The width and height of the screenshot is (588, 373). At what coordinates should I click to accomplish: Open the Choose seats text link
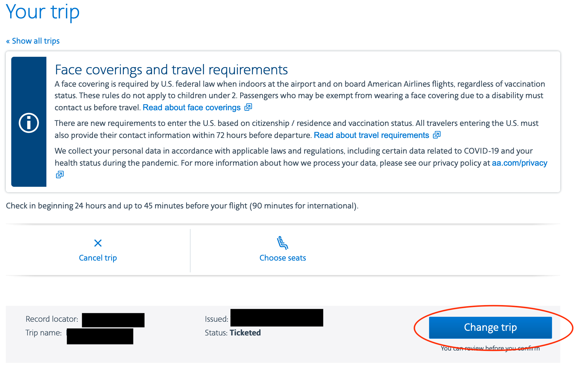pos(283,258)
